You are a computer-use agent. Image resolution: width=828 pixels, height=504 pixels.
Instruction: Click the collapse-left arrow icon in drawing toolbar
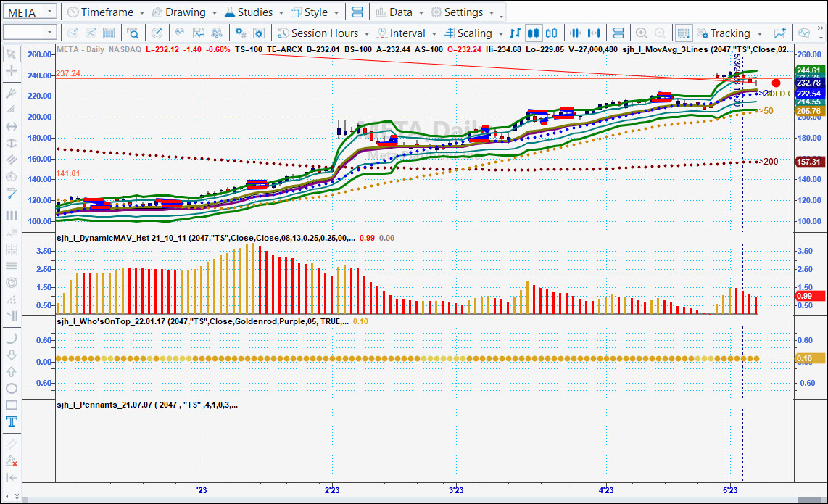(x=11, y=478)
